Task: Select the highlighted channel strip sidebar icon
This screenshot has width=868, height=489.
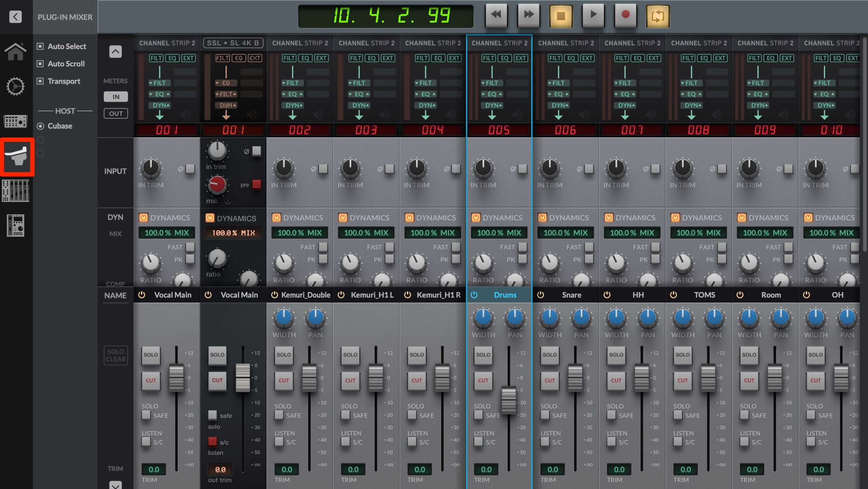Action: tap(16, 157)
